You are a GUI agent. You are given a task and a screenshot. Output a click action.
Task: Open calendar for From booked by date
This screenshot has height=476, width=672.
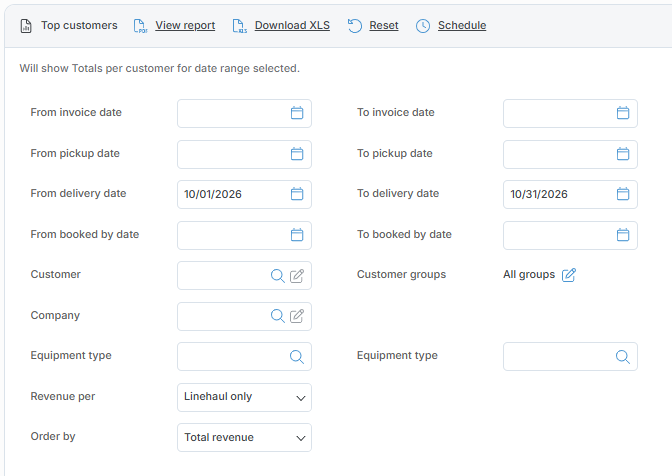(x=297, y=235)
